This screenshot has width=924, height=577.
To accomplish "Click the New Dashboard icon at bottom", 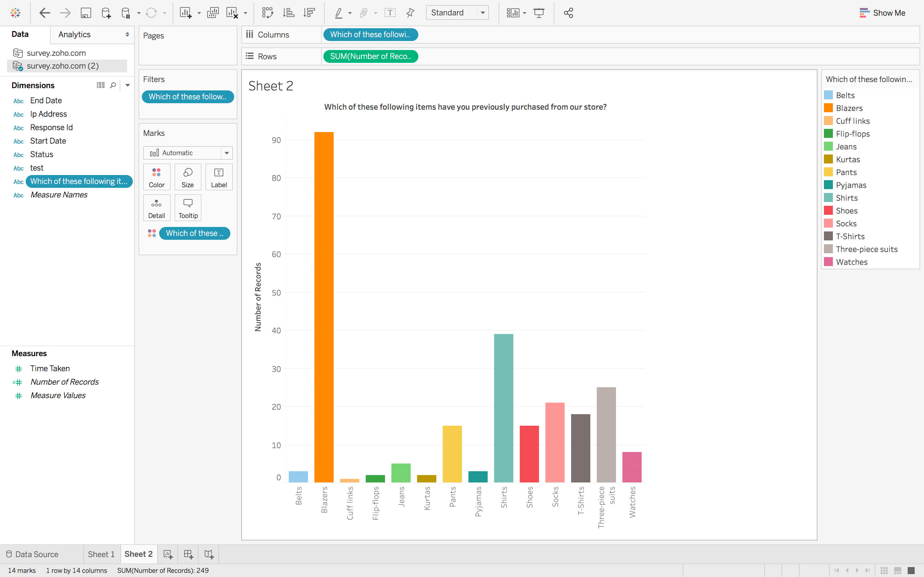I will (188, 554).
